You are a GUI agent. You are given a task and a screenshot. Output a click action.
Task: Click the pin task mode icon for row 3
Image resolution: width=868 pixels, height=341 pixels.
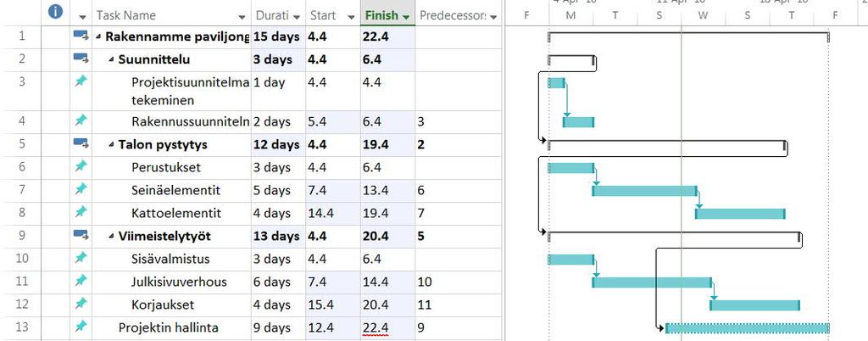click(x=81, y=82)
